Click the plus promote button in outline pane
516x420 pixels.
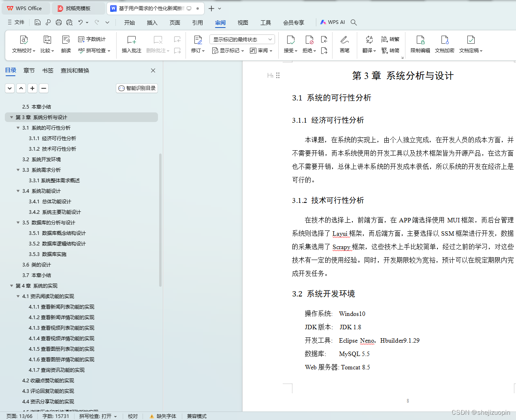point(33,88)
